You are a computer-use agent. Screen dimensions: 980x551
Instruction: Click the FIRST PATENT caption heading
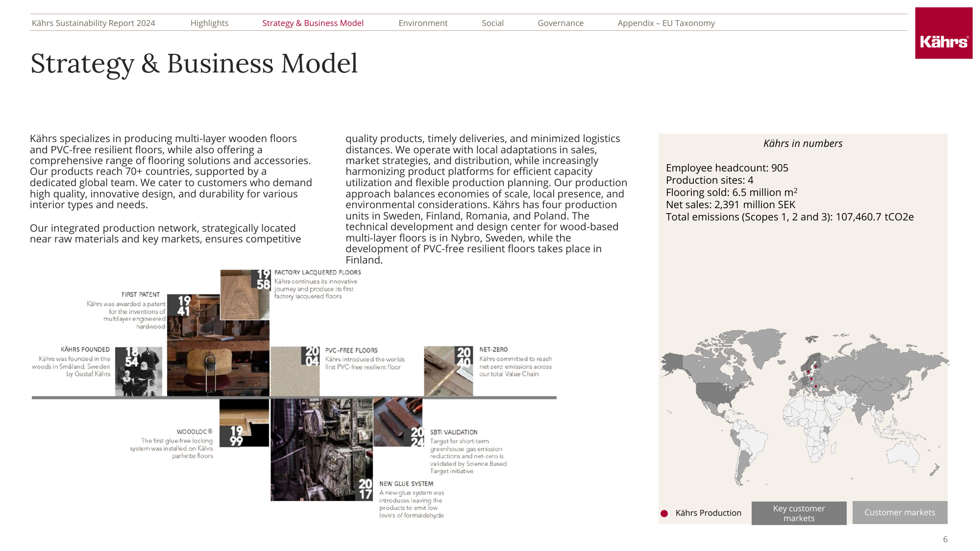(x=141, y=294)
